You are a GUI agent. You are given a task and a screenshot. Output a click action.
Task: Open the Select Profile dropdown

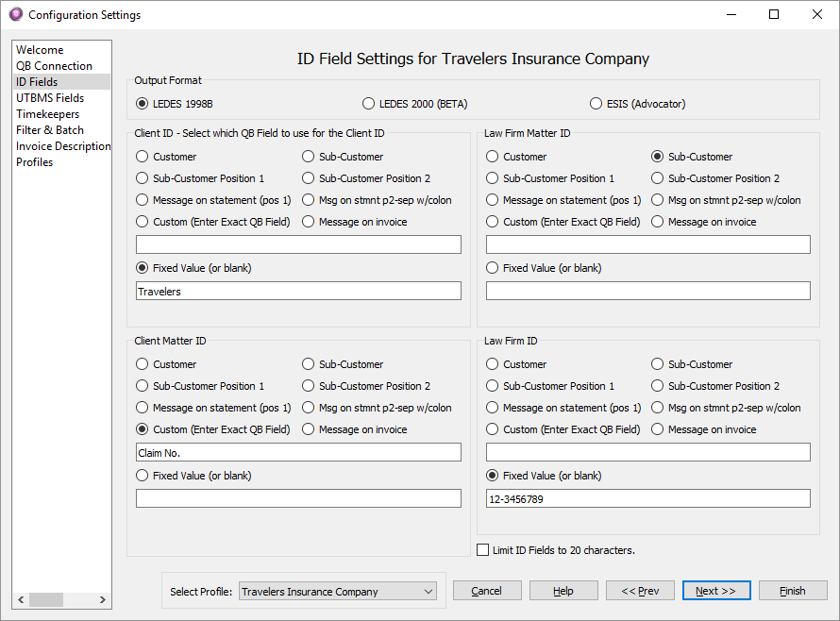tap(338, 592)
